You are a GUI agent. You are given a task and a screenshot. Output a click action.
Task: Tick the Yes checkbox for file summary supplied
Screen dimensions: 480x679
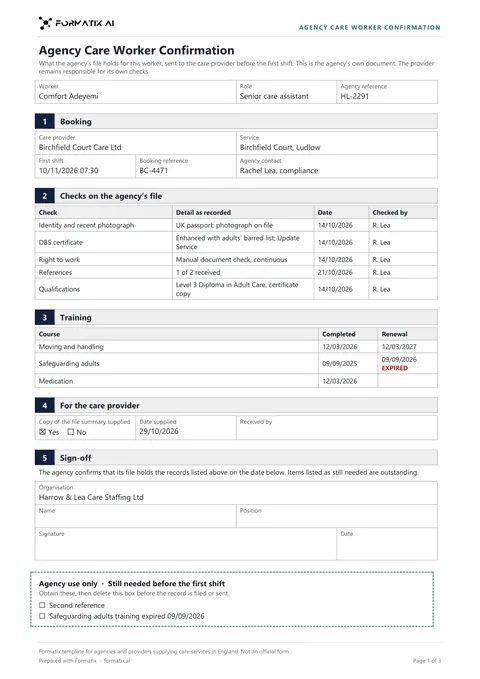[42, 432]
